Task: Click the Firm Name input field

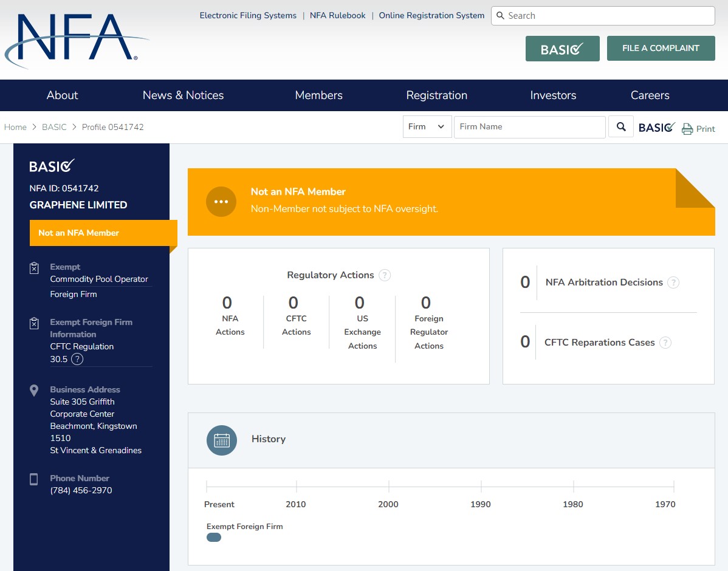Action: (x=529, y=127)
